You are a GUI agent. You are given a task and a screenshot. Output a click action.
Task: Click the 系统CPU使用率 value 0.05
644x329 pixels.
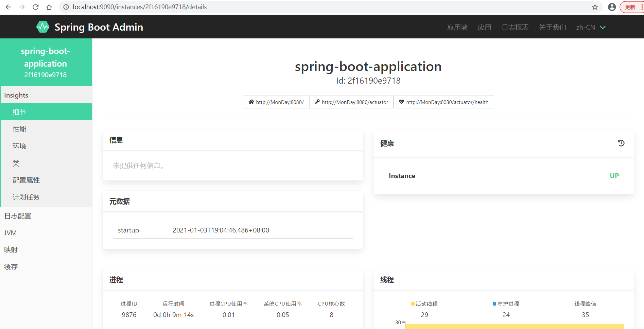283,315
